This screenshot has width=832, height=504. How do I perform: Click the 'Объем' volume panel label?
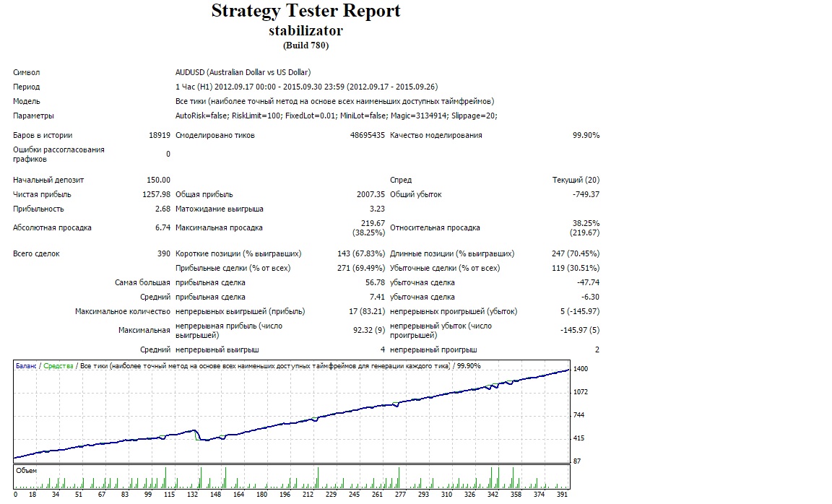click(x=26, y=471)
